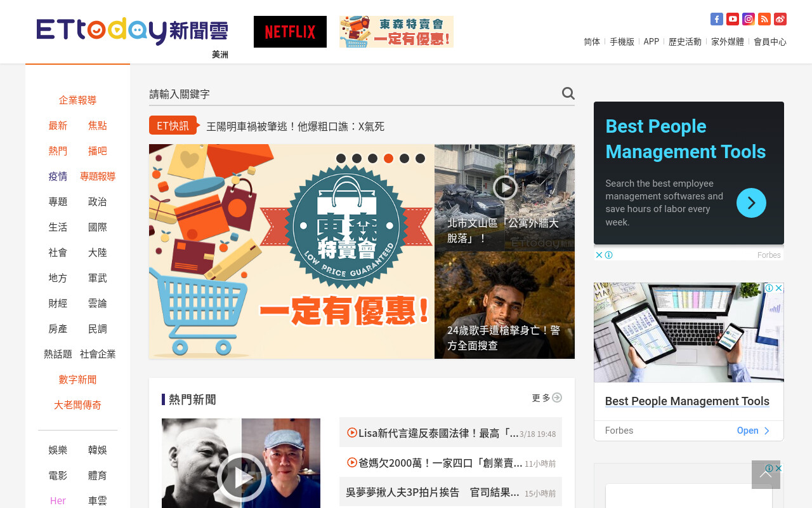Open 數字新聞 in sidebar
812x508 pixels.
pos(77,379)
